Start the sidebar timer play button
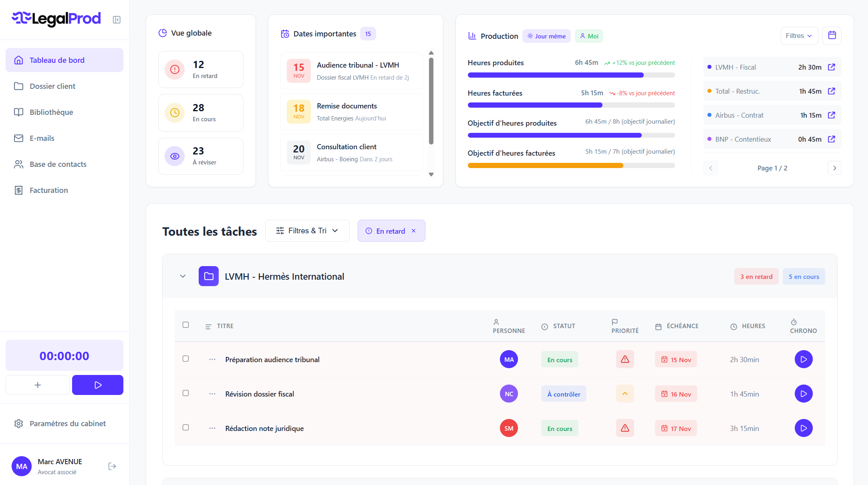The height and width of the screenshot is (485, 868). pyautogui.click(x=98, y=385)
